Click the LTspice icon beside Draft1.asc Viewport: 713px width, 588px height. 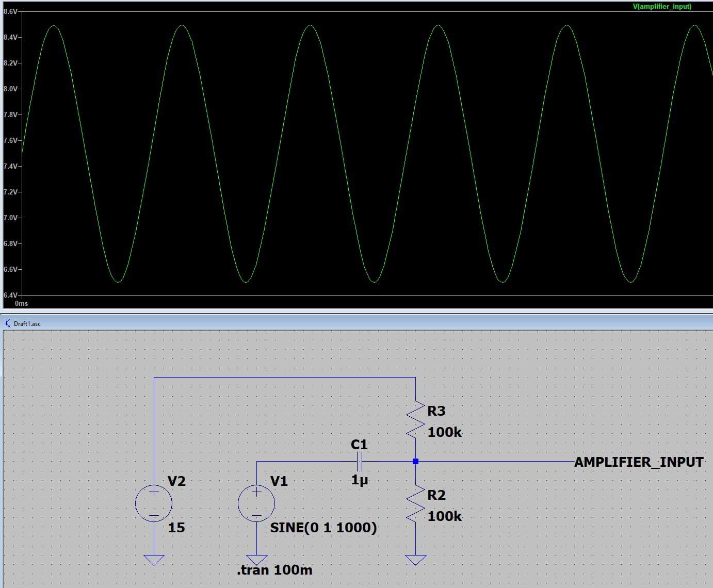tap(7, 323)
